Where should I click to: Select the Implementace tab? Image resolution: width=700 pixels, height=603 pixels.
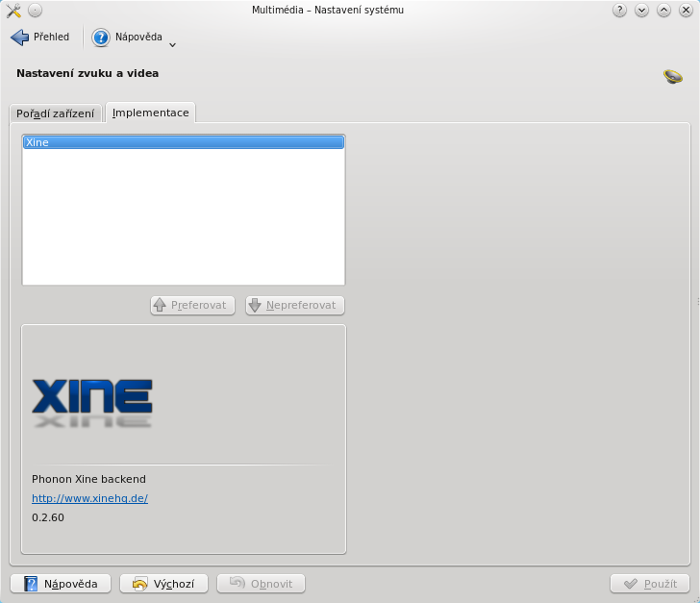(x=150, y=113)
